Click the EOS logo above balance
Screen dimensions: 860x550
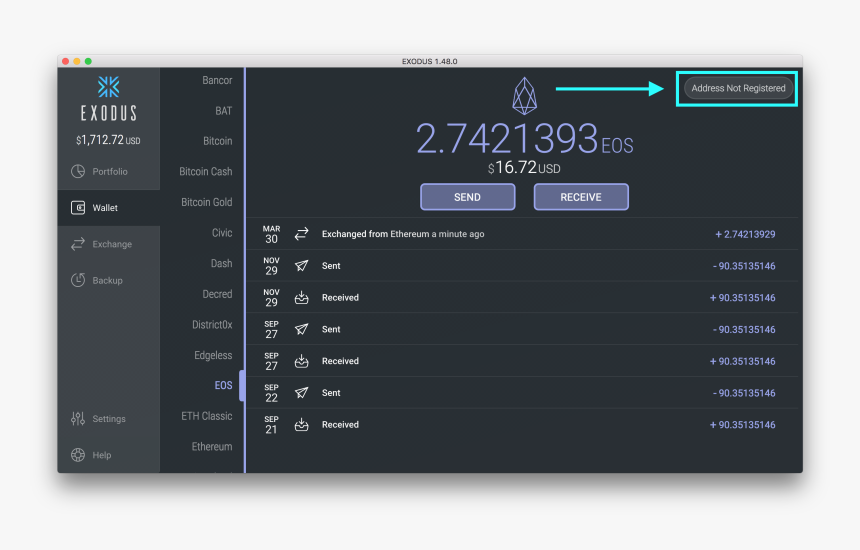coord(524,96)
